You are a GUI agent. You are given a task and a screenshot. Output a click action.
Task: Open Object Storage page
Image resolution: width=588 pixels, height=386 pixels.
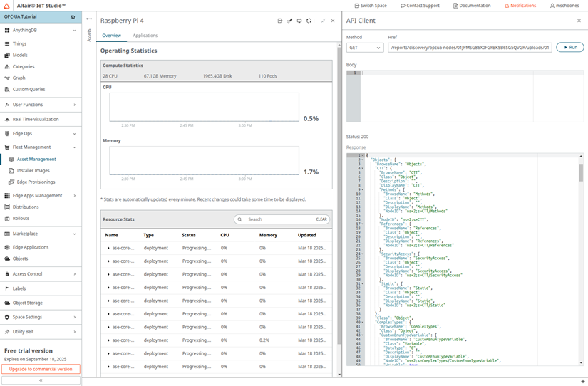[27, 303]
